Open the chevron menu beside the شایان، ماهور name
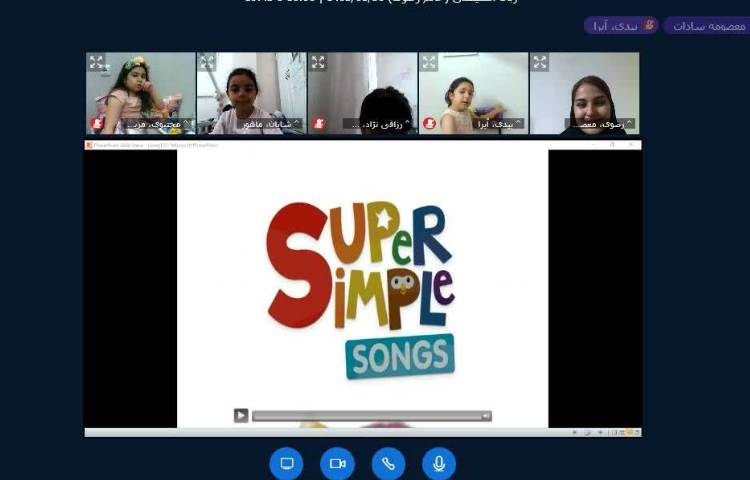This screenshot has height=480, width=750. [297, 124]
